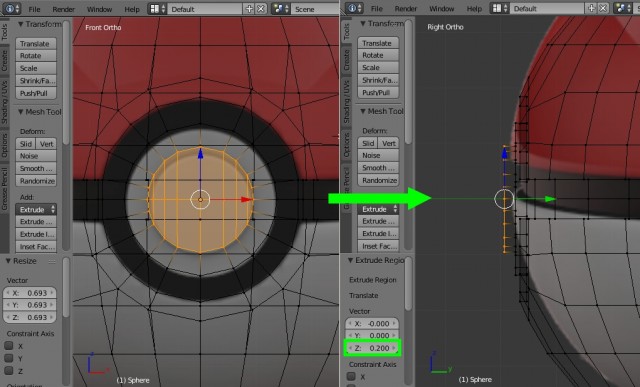The width and height of the screenshot is (640, 387).
Task: Switch to Options tab in left window
Action: click(x=4, y=145)
